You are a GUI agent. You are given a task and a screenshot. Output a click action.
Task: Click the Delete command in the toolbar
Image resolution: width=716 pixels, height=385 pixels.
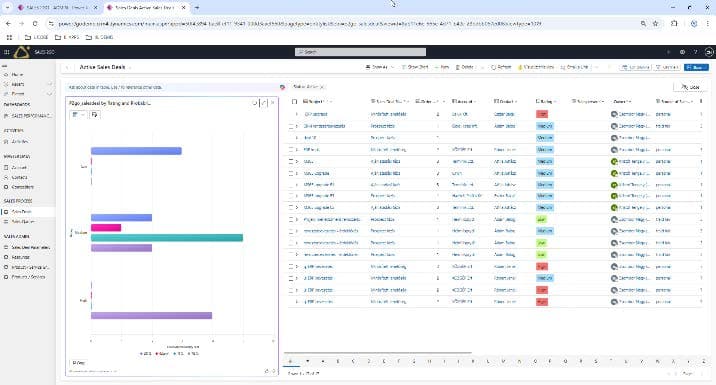[x=464, y=67]
